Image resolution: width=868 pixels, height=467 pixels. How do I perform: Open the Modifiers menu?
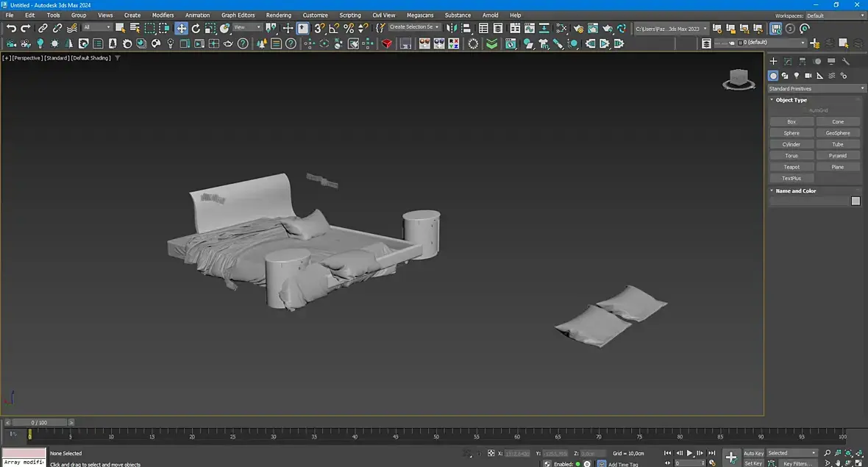(x=163, y=15)
